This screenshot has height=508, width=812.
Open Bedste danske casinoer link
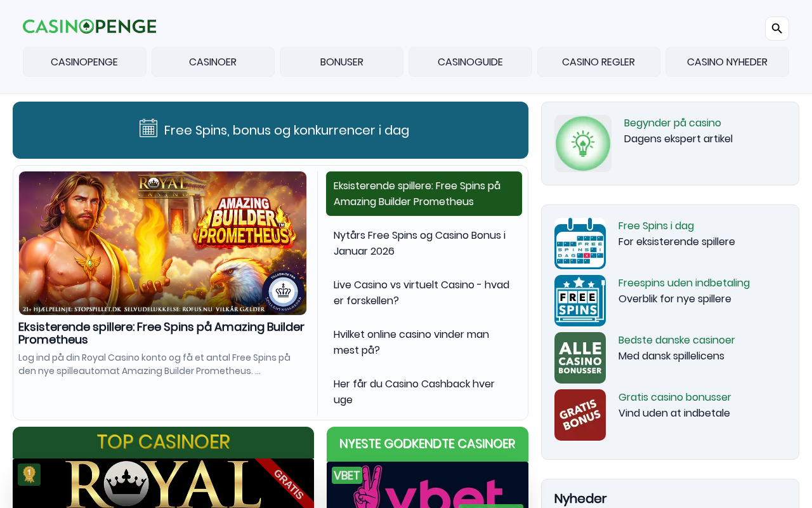pyautogui.click(x=676, y=340)
